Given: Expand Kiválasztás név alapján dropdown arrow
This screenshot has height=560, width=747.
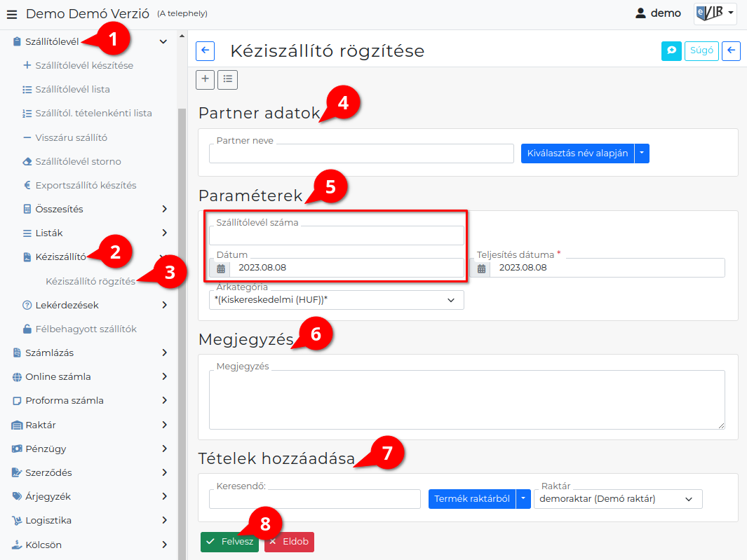Looking at the screenshot, I should tap(642, 153).
